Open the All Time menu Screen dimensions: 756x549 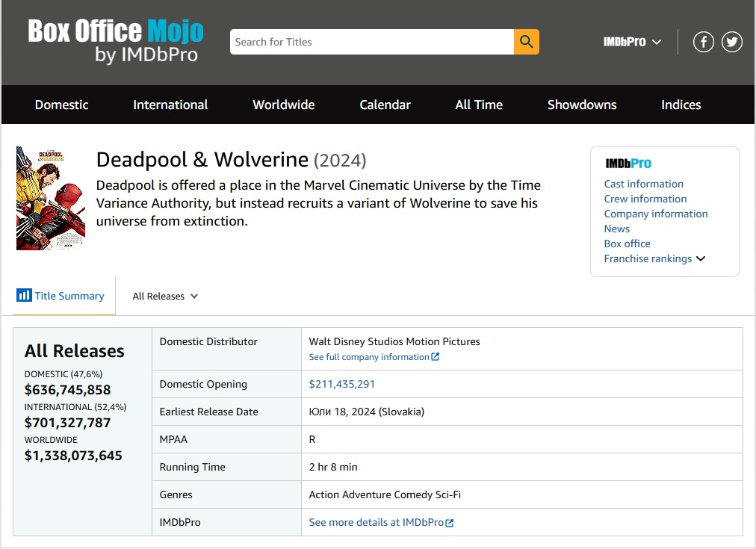tap(479, 105)
